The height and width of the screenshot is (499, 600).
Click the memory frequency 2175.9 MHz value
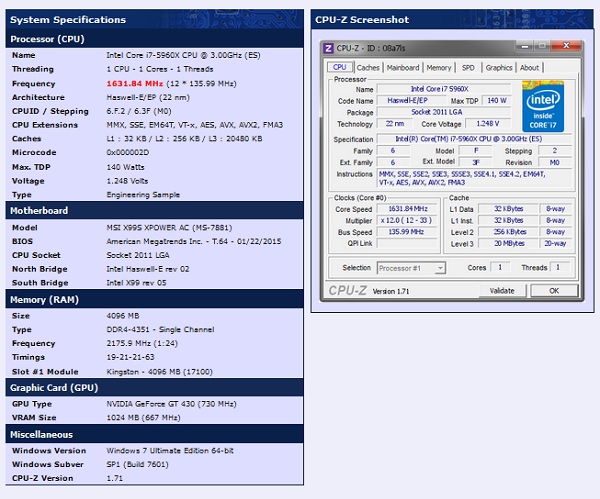pos(142,343)
